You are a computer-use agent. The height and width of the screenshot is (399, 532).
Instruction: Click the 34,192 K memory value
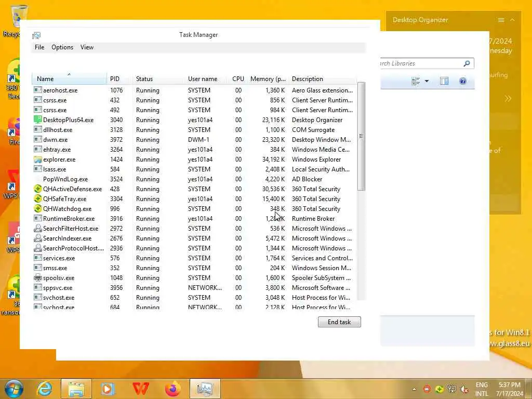(273, 159)
